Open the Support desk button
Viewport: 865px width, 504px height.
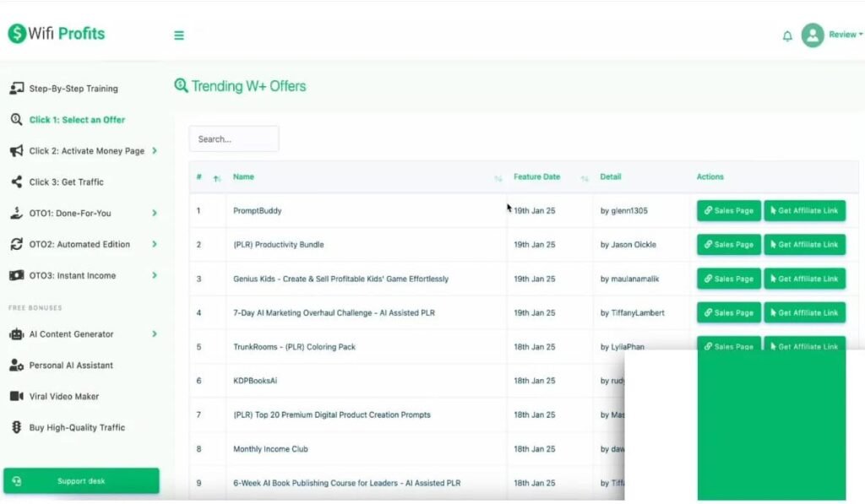tap(81, 481)
